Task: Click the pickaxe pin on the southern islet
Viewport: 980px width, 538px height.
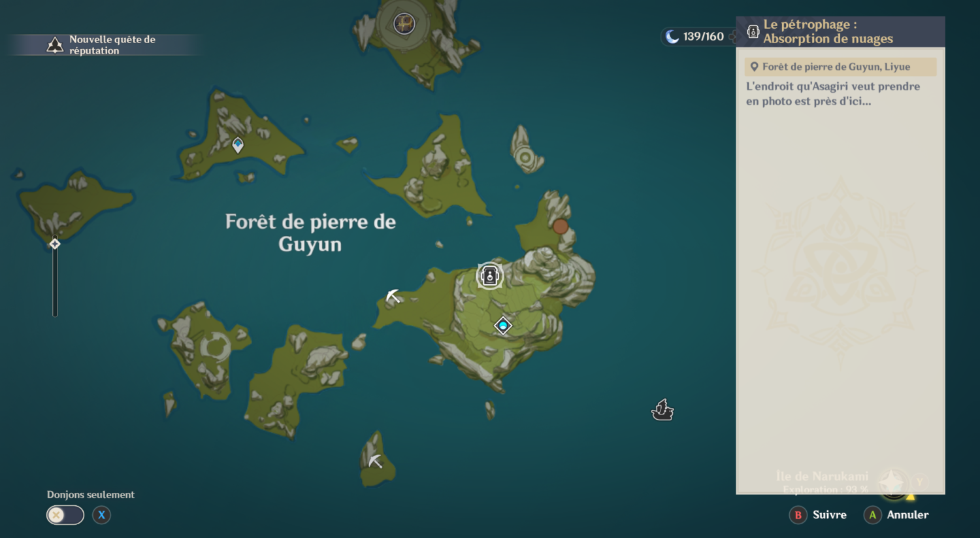Action: click(x=375, y=461)
